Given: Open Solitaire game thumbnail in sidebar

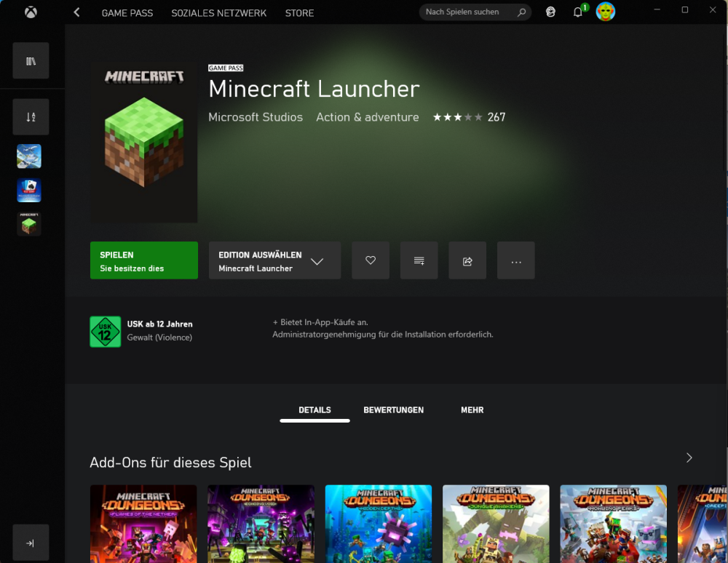Looking at the screenshot, I should click(x=29, y=190).
